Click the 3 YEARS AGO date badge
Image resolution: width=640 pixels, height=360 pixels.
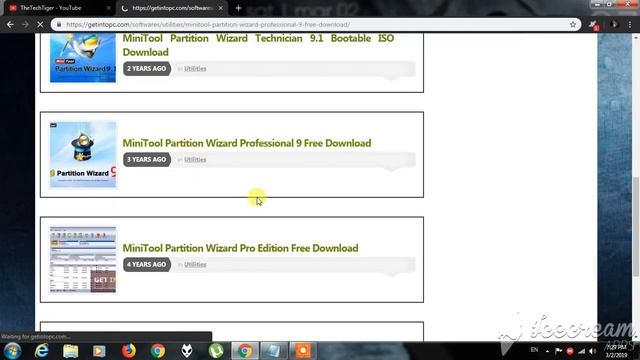(147, 160)
